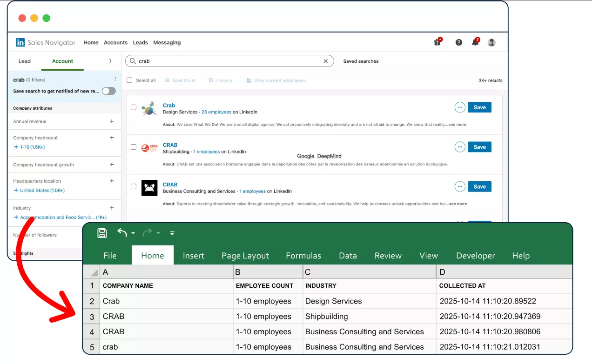Open the Data ribbon tab in Excel

tap(348, 255)
